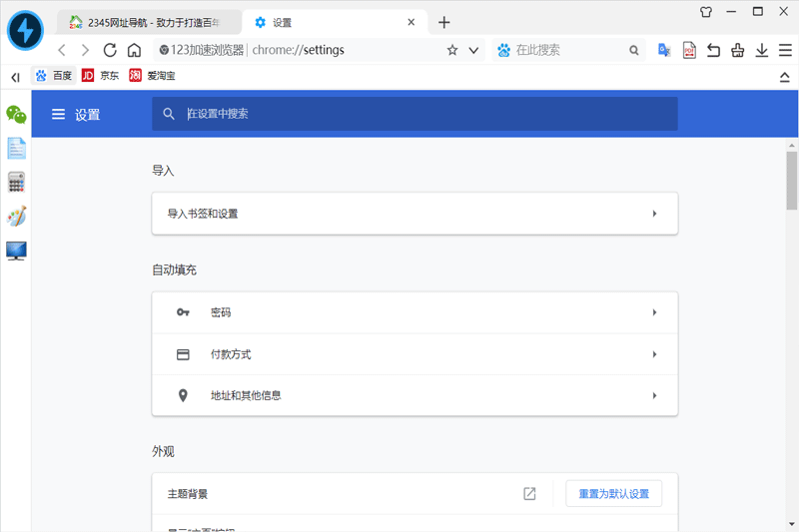Expand the 导入书签和设置 row
The image size is (799, 532).
click(x=414, y=214)
